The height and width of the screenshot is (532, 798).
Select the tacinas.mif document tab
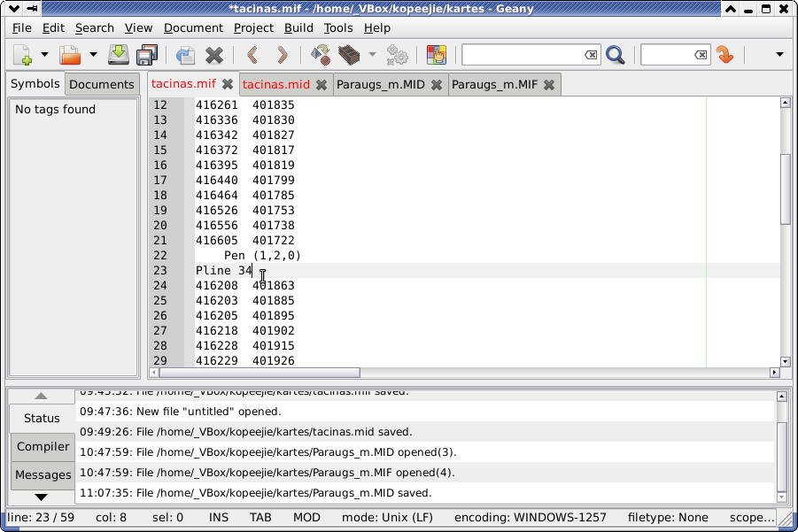click(183, 83)
